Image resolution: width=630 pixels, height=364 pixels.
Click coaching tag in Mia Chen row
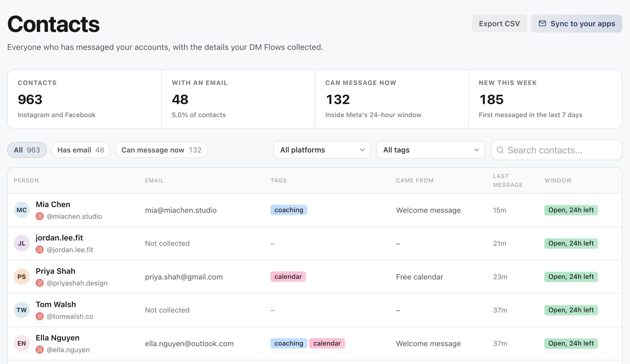click(289, 210)
